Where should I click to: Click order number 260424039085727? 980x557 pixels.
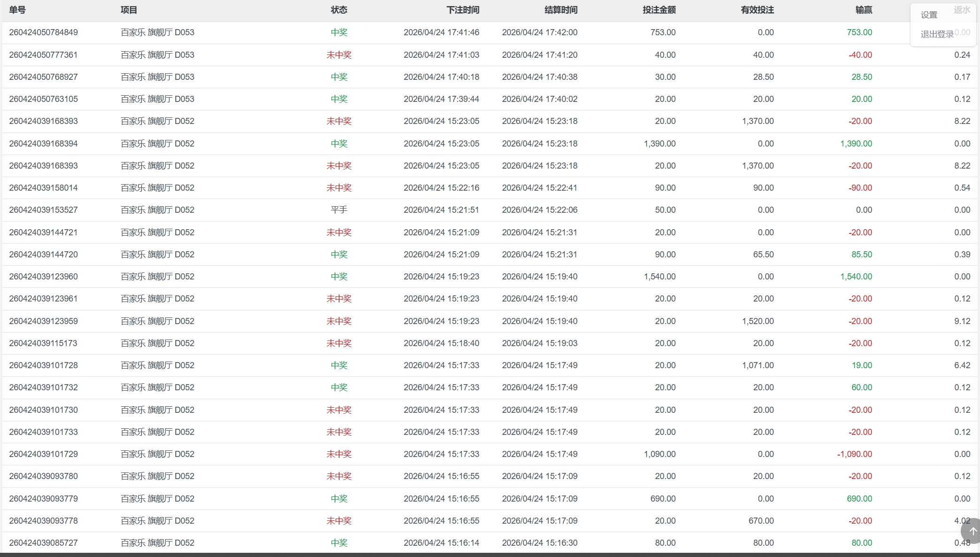pyautogui.click(x=43, y=543)
